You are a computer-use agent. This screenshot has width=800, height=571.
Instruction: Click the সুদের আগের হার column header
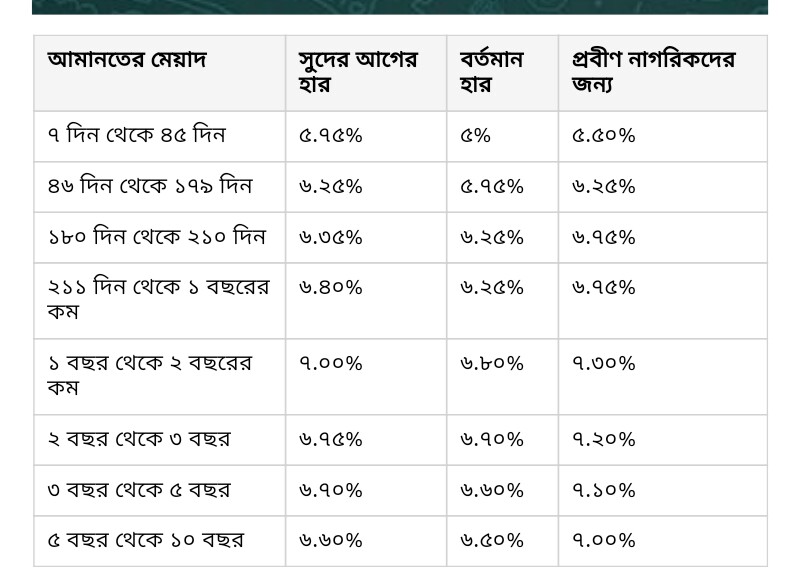click(x=366, y=73)
